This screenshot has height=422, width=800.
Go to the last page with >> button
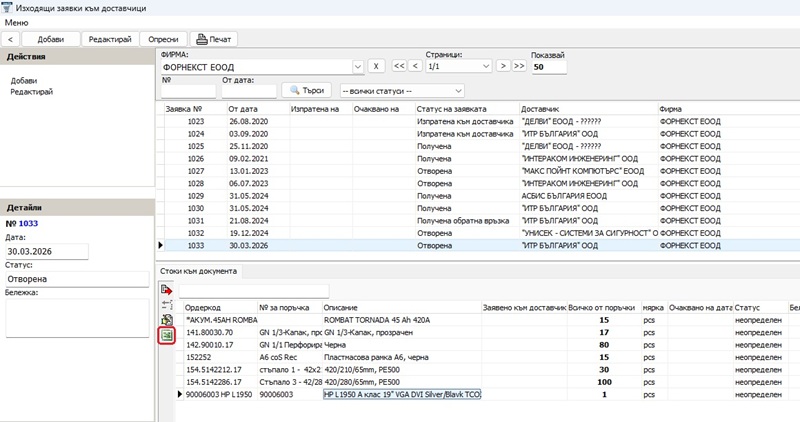point(519,66)
